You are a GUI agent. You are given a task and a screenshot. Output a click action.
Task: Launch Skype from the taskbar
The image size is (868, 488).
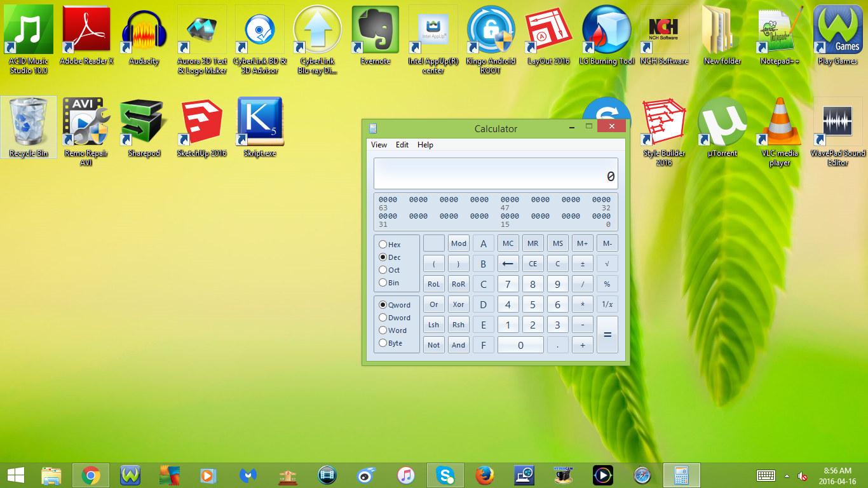click(x=445, y=475)
